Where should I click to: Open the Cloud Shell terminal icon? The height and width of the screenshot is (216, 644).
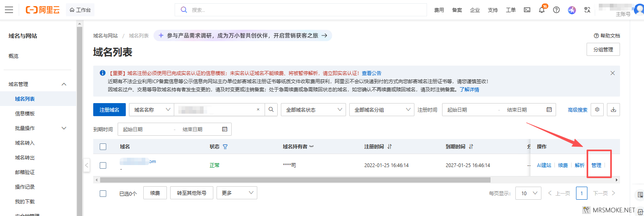pos(527,10)
